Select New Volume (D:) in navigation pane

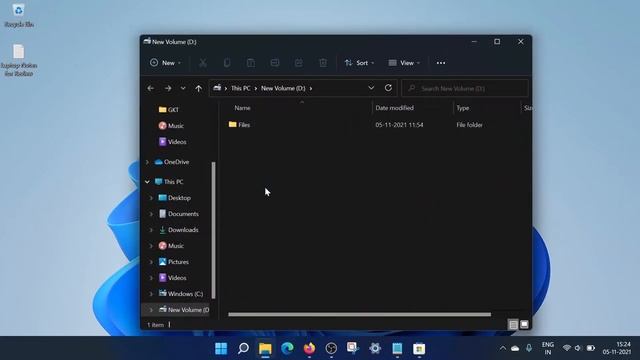184,310
